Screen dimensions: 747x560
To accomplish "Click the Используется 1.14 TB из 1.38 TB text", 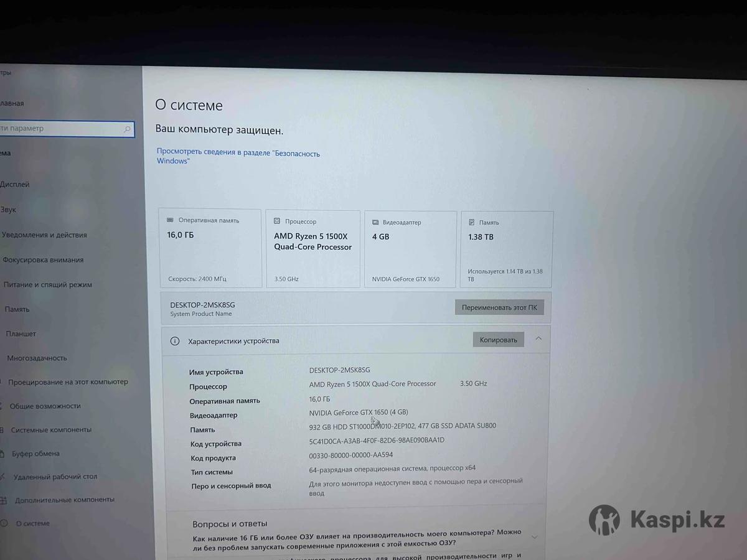I will point(505,276).
